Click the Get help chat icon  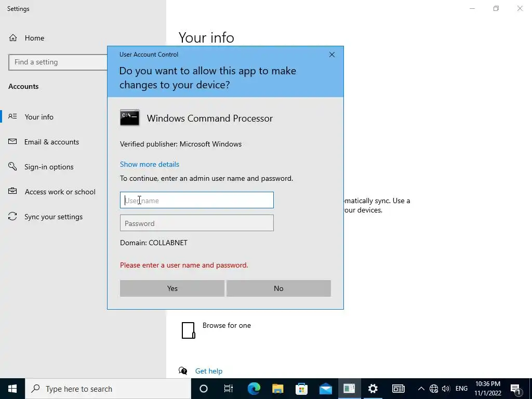[183, 370]
